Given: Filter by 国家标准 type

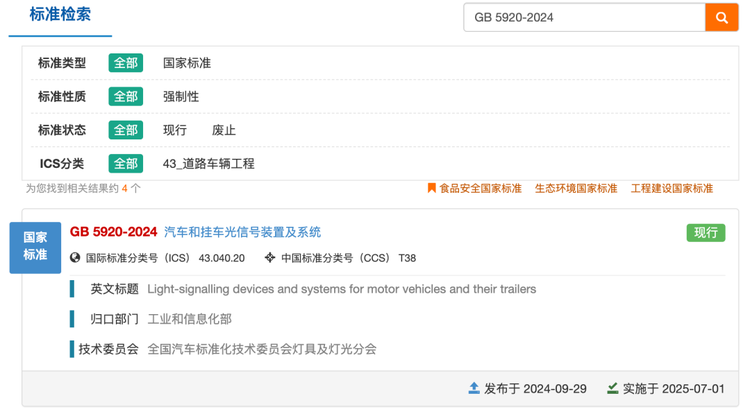Looking at the screenshot, I should [x=187, y=63].
